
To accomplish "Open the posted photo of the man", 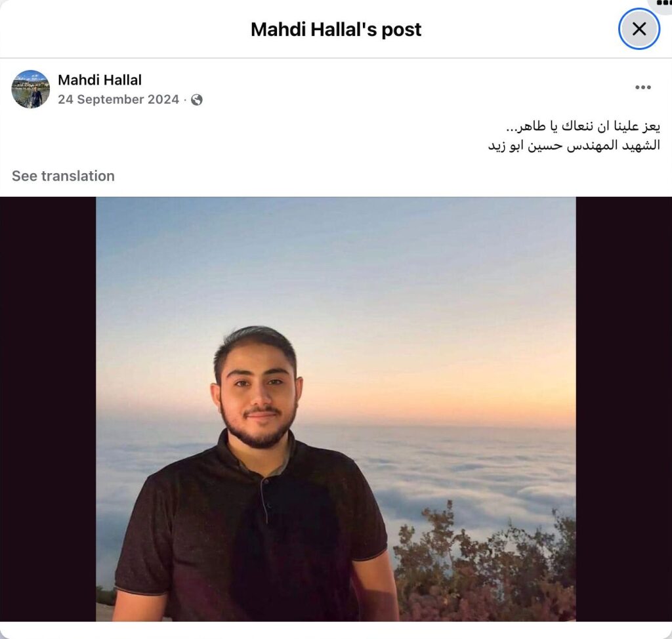I will coord(335,409).
